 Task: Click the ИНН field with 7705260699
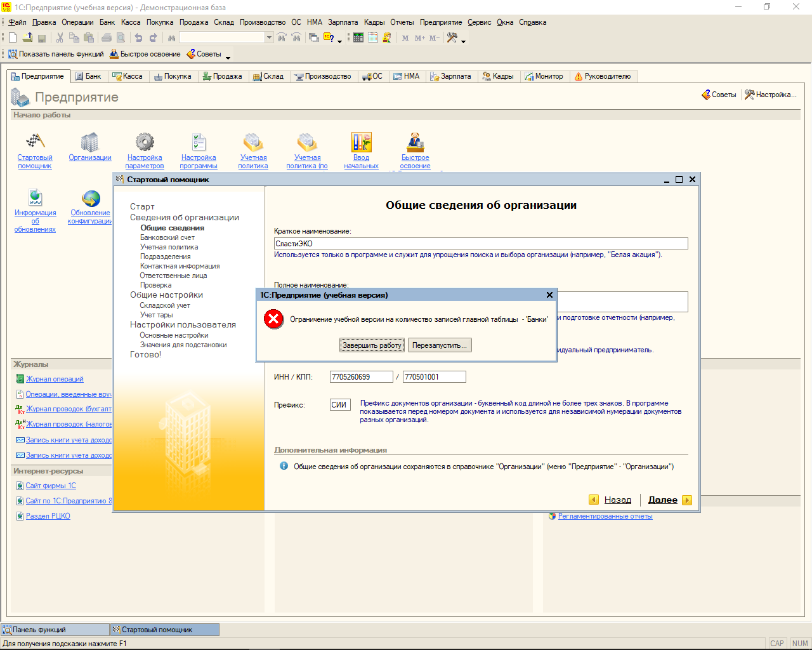tap(362, 377)
